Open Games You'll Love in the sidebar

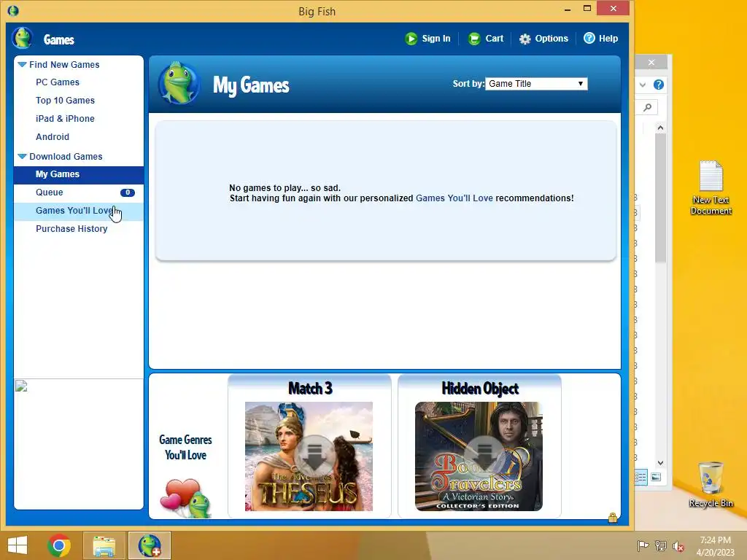(79, 211)
